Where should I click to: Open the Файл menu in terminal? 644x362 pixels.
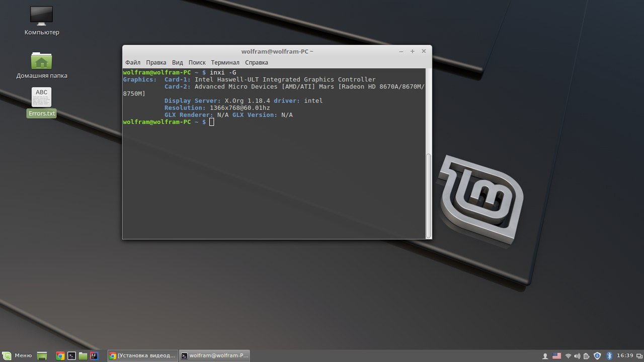pyautogui.click(x=133, y=62)
